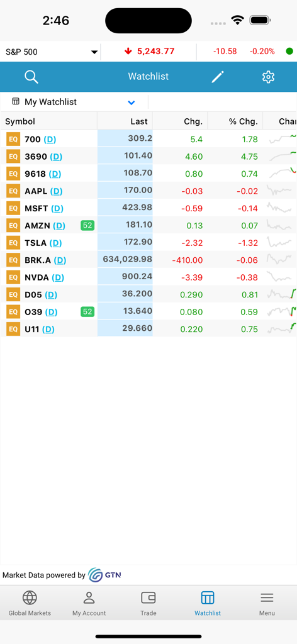Click the EQ badge for D05
Viewport: 297px width, 644px height.
(x=13, y=294)
